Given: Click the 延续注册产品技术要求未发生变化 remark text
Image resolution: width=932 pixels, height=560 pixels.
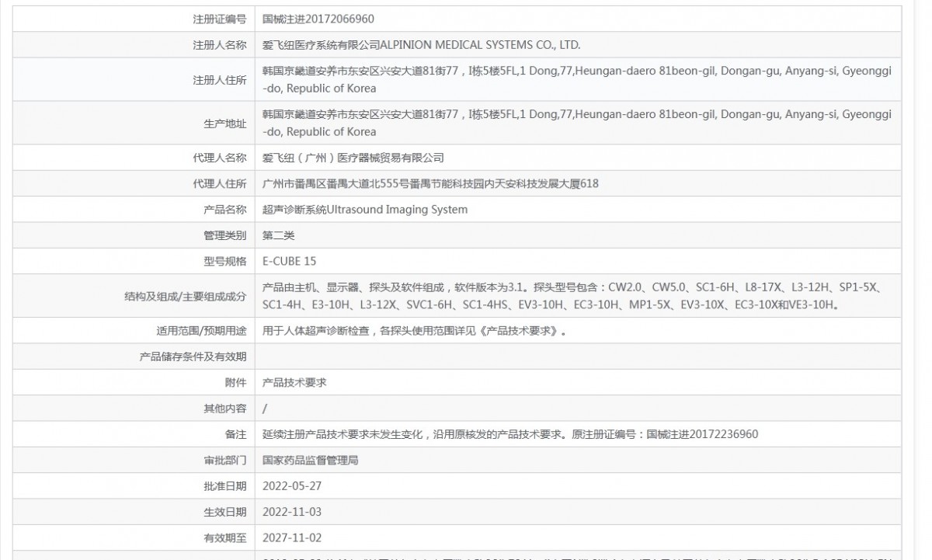Looking at the screenshot, I should click(511, 434).
